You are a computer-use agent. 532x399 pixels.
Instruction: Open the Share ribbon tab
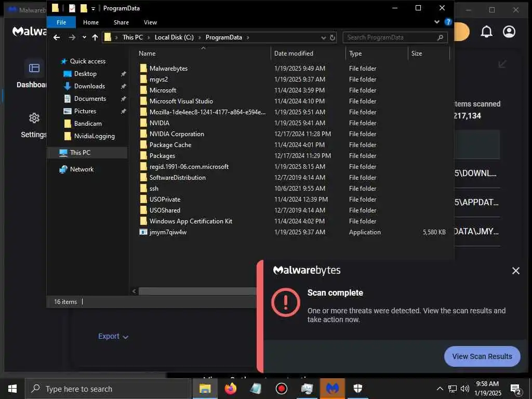[121, 22]
